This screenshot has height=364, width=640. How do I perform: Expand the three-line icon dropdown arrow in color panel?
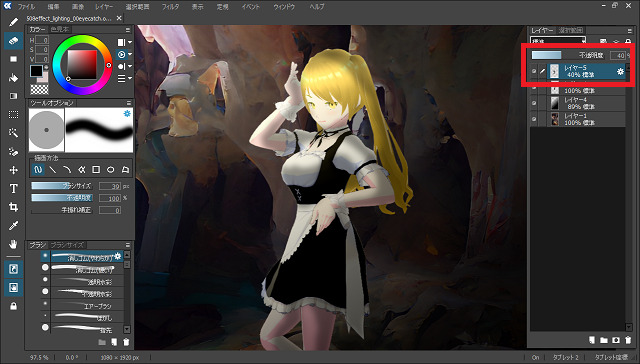[130, 78]
